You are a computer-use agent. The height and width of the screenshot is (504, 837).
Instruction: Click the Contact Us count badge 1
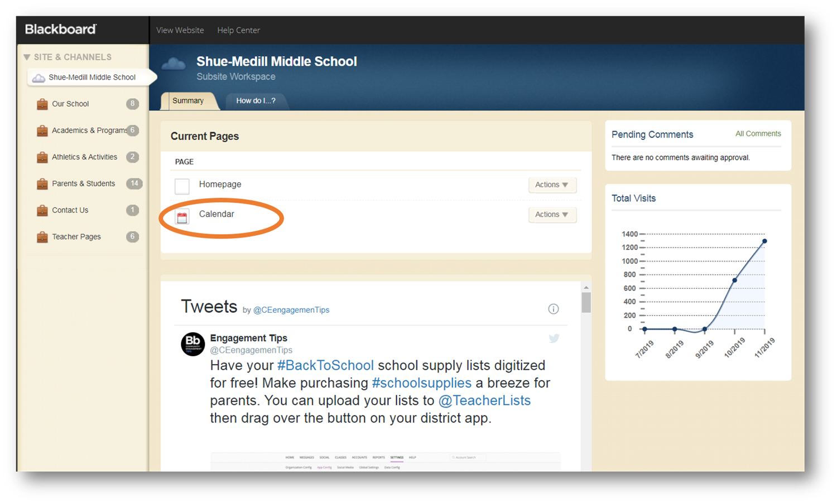click(x=132, y=210)
